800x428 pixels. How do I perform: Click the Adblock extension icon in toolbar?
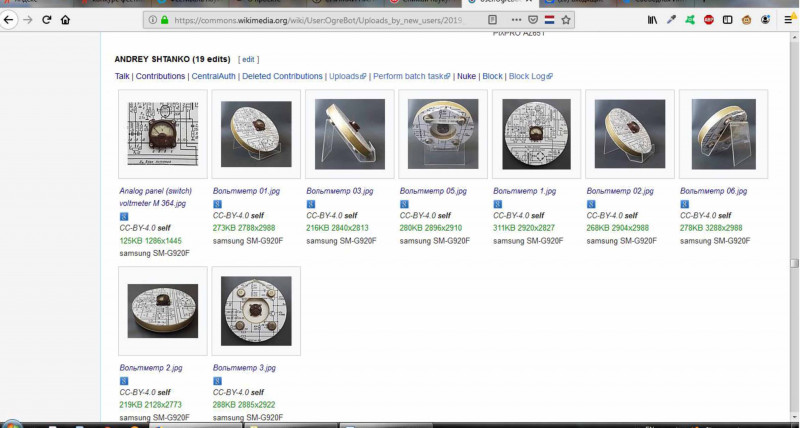709,20
